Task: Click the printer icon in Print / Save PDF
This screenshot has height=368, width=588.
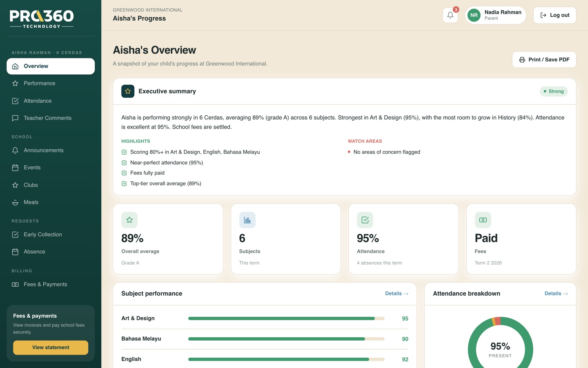Action: (x=522, y=60)
